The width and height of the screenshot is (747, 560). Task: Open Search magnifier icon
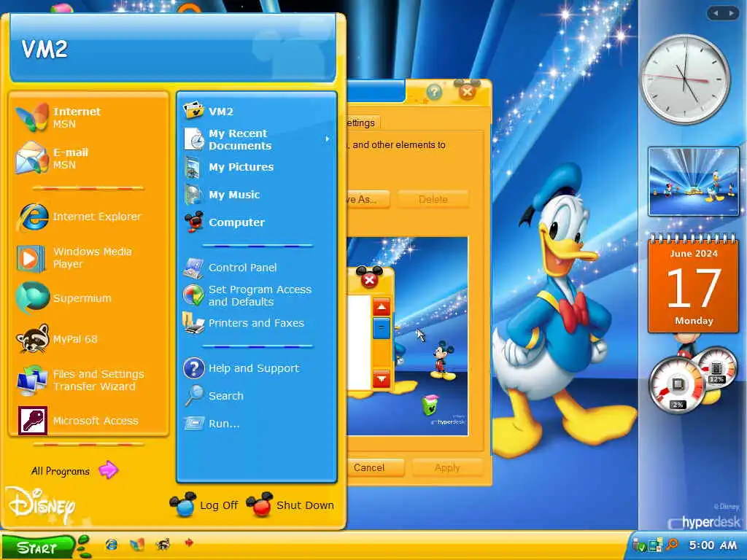pos(193,396)
